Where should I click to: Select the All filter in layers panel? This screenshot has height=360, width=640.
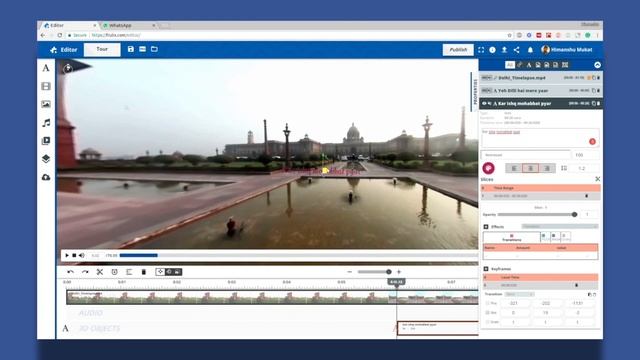(x=510, y=65)
